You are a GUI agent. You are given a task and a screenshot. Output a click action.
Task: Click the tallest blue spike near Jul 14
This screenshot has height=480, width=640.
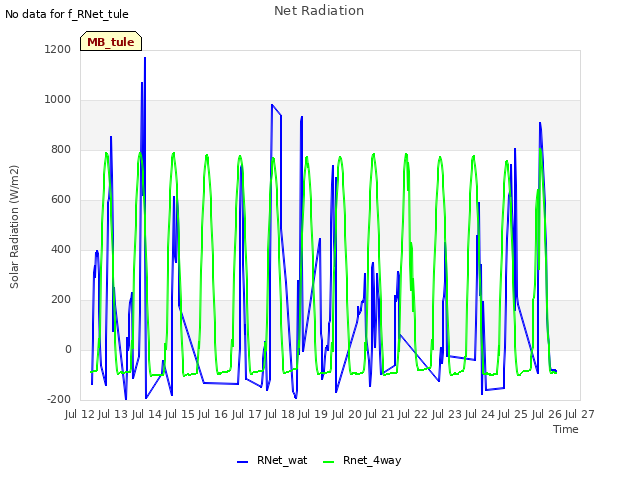point(145,58)
